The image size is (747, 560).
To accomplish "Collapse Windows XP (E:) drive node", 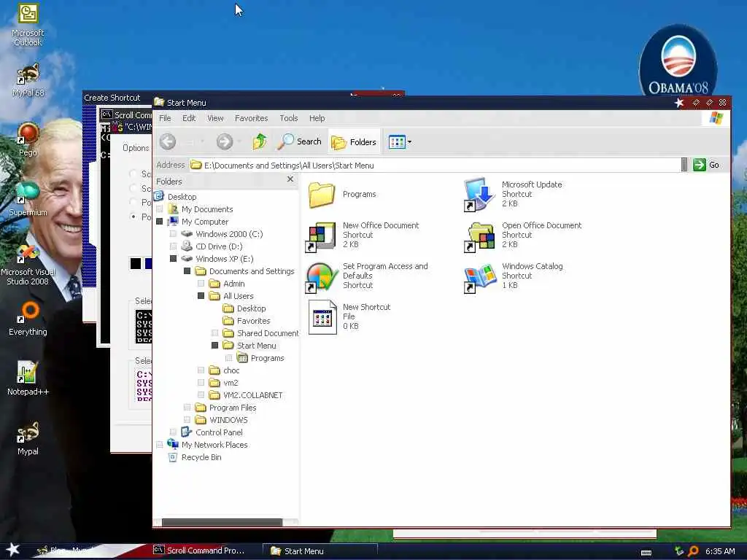I will click(x=174, y=259).
